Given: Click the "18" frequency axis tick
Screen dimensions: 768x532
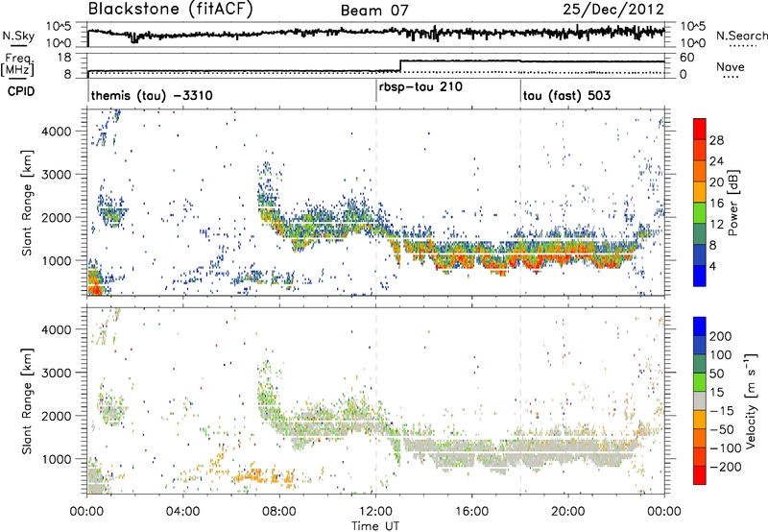Looking at the screenshot, I should coord(64,58).
